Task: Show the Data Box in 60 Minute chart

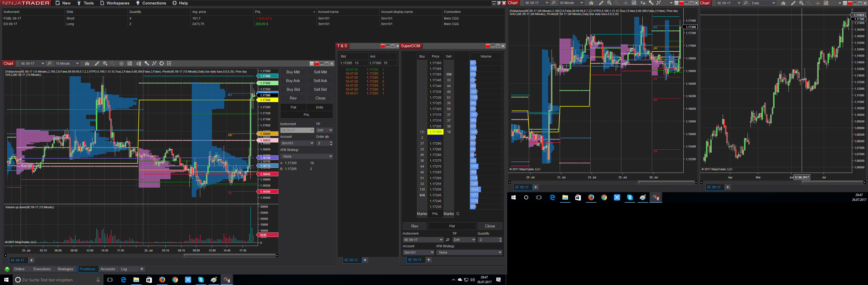Action: [634, 3]
